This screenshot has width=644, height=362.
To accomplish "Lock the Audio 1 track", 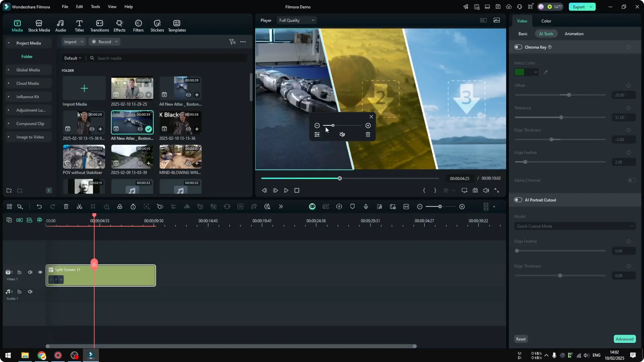I will pyautogui.click(x=19, y=292).
